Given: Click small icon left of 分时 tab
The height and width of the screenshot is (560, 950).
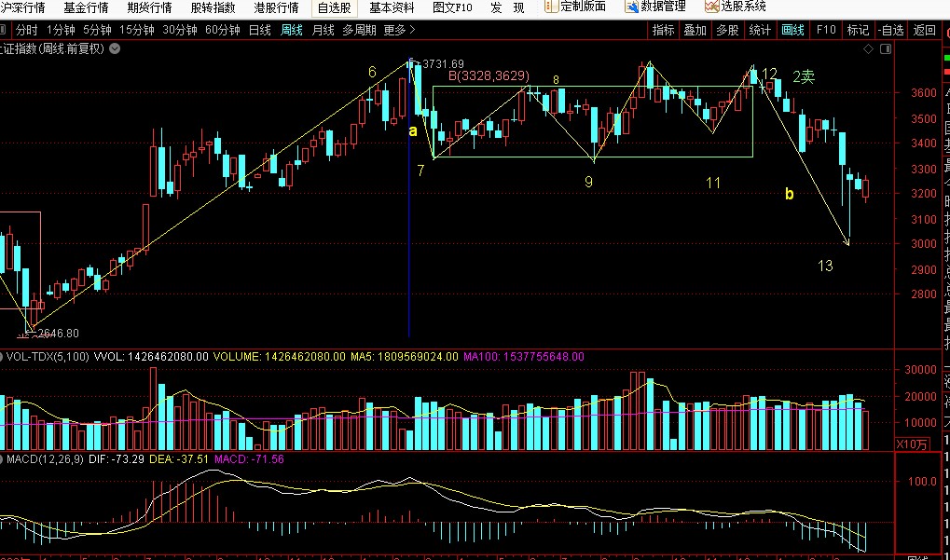Looking at the screenshot, I should (7, 30).
